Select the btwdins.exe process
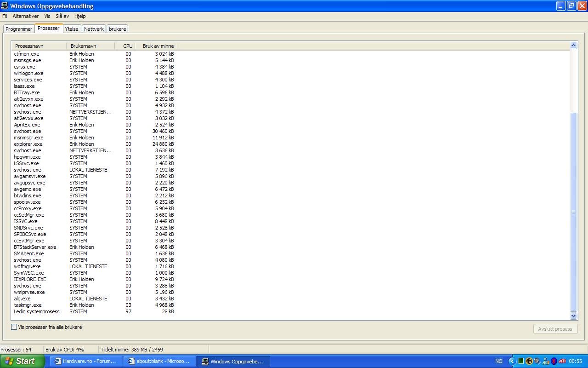This screenshot has width=588, height=368. point(94,195)
